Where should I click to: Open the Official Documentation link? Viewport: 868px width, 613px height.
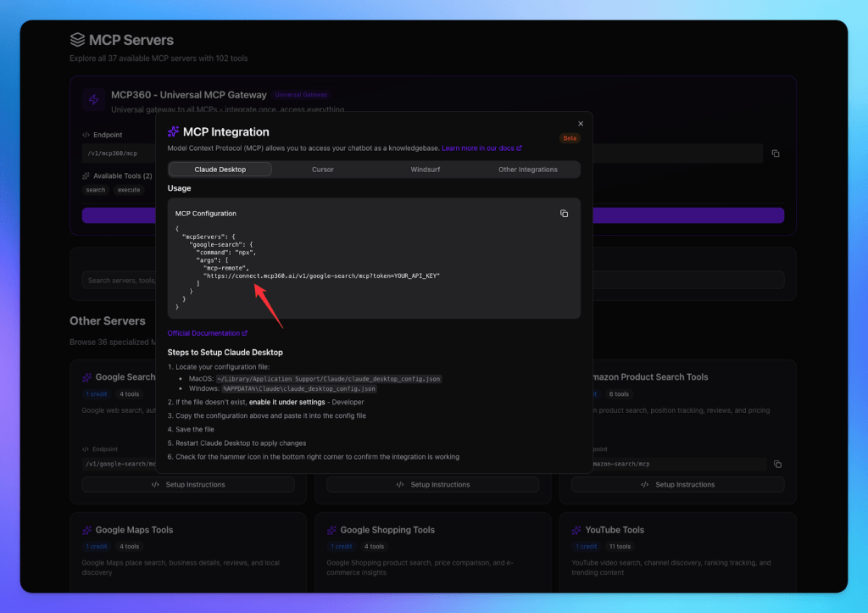[x=206, y=332]
